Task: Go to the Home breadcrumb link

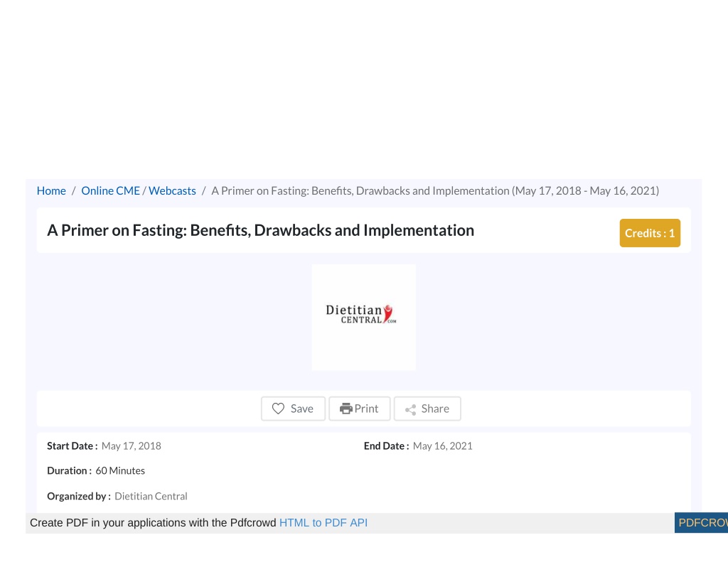Action: (51, 190)
